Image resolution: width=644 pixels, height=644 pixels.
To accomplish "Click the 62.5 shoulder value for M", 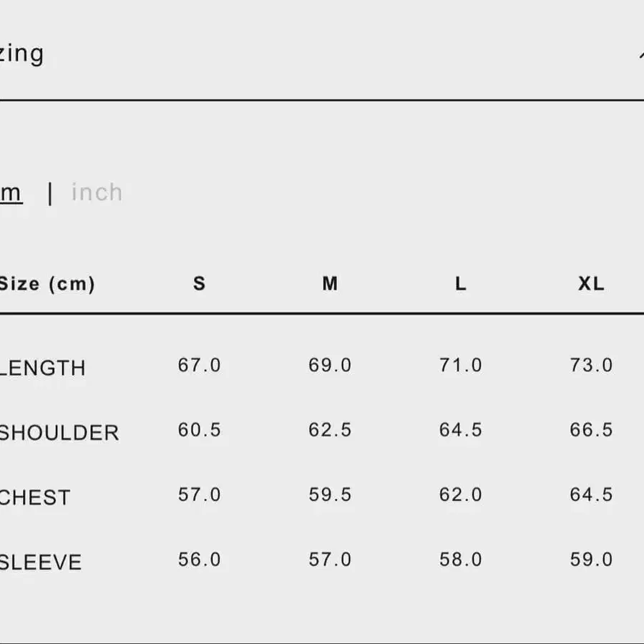I will (330, 430).
